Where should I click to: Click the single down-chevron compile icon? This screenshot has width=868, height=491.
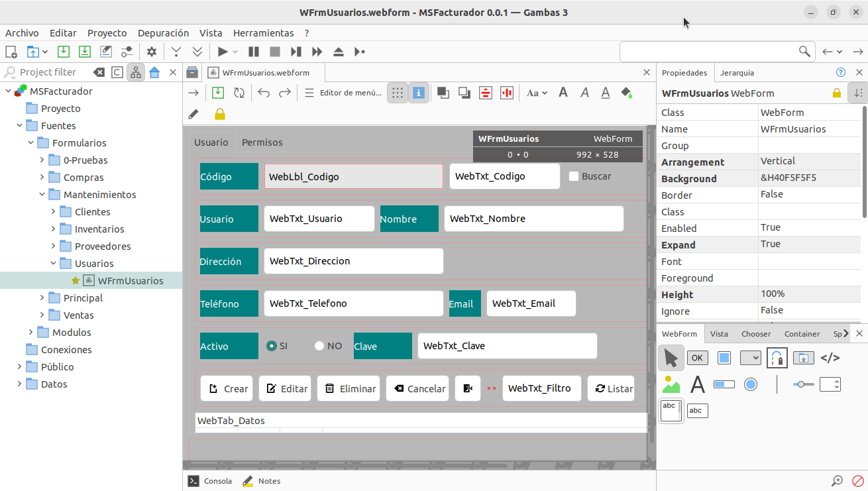(176, 52)
